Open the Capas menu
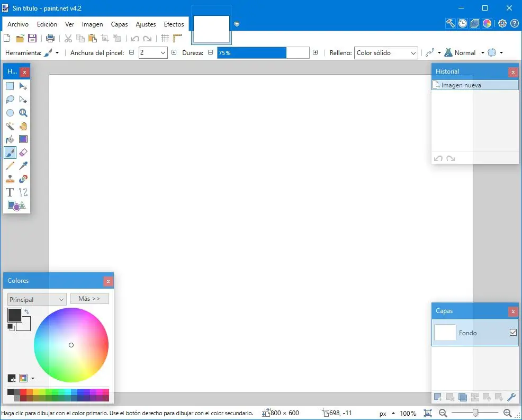Viewport: 522px width, 420px height. click(119, 24)
